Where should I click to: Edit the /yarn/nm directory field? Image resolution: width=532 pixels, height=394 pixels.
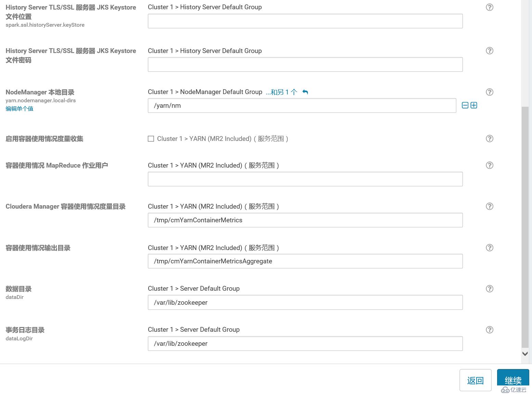pos(302,105)
